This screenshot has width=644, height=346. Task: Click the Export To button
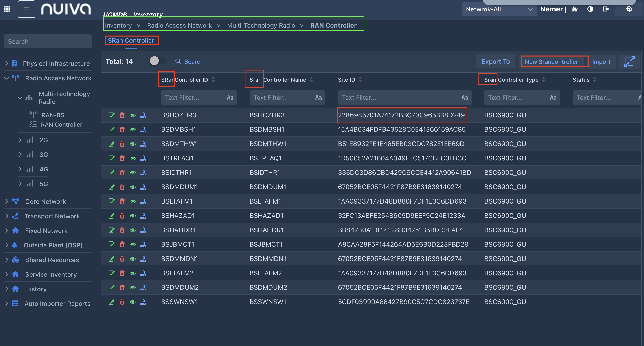[x=495, y=61]
